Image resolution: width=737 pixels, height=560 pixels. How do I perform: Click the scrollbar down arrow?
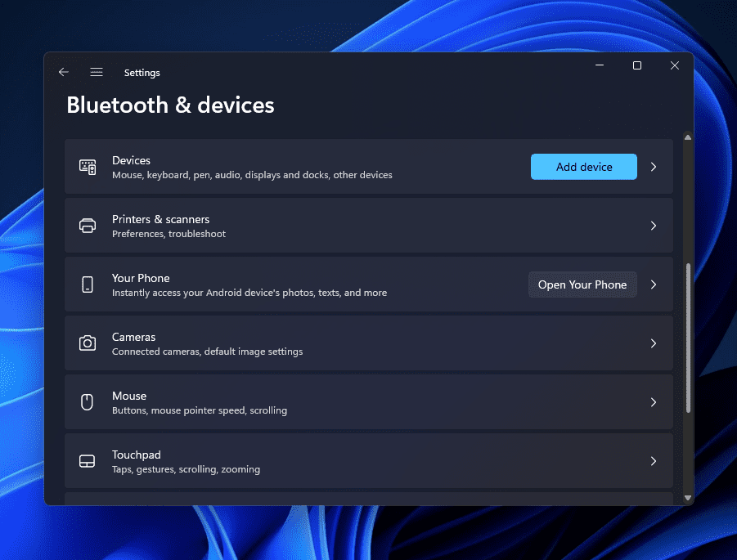tap(688, 497)
